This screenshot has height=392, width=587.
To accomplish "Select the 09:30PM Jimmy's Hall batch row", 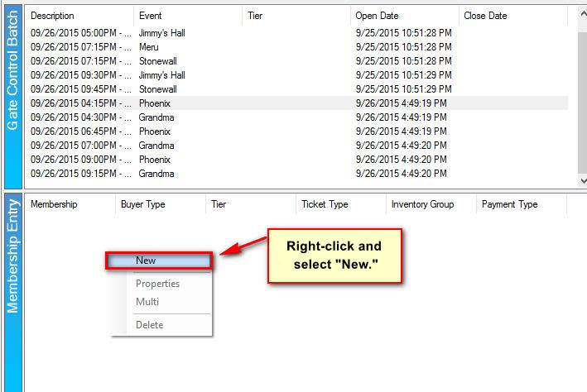I will coord(298,75).
